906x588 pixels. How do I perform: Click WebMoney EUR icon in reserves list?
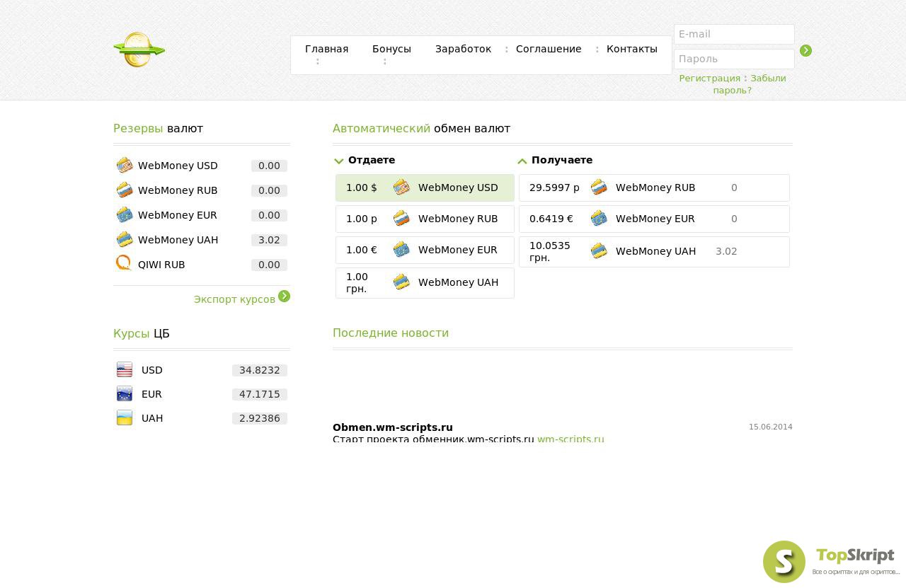click(125, 215)
